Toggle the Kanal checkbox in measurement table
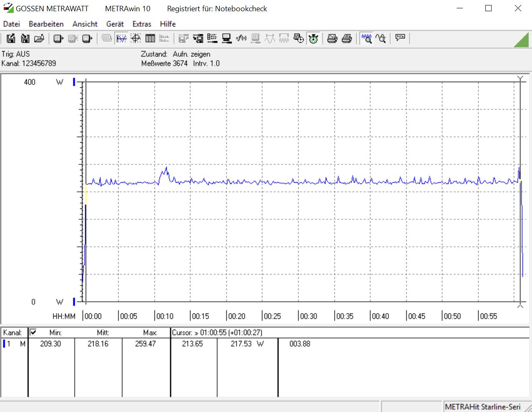 [33, 332]
